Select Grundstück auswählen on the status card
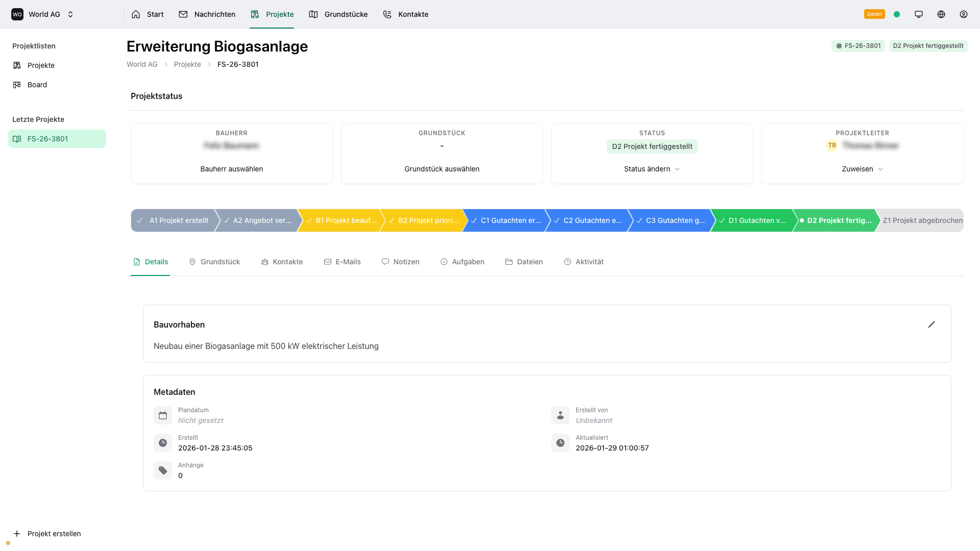980x551 pixels. (x=442, y=169)
